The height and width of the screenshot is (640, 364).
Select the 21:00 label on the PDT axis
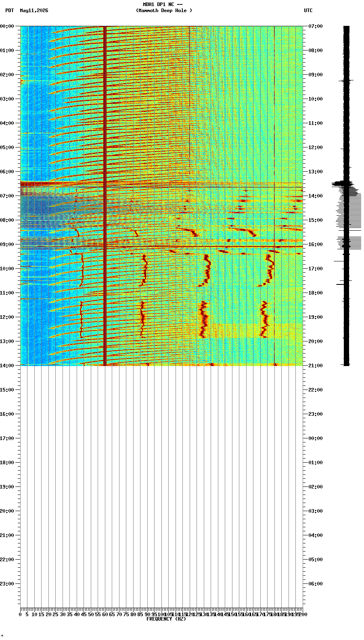click(x=7, y=535)
